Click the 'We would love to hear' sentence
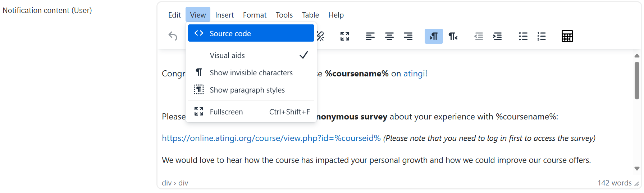The image size is (644, 193). click(x=376, y=160)
